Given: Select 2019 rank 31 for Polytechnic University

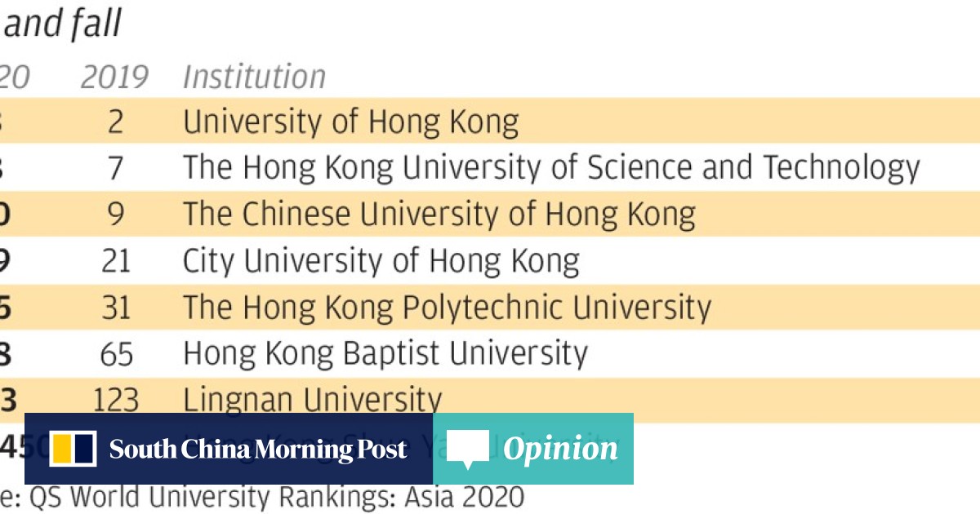Looking at the screenshot, I should point(115,308).
